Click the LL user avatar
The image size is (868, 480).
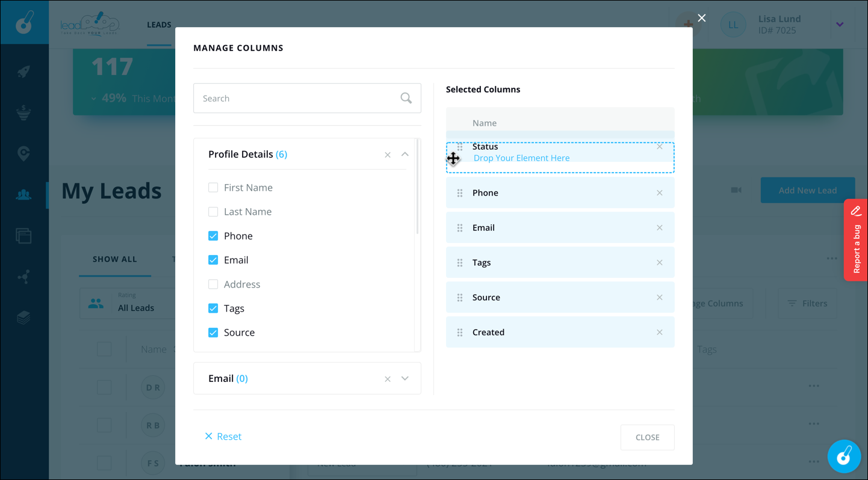pos(733,25)
